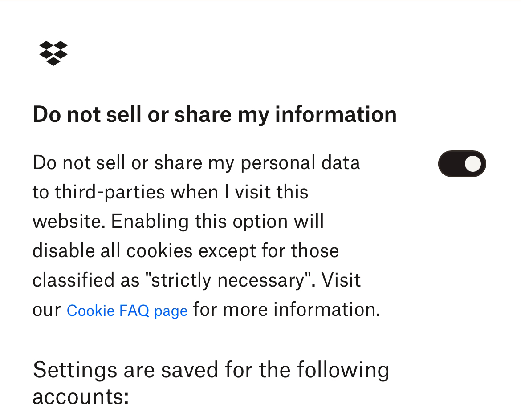Click the white knob of the toggle
This screenshot has width=521, height=420.
473,164
